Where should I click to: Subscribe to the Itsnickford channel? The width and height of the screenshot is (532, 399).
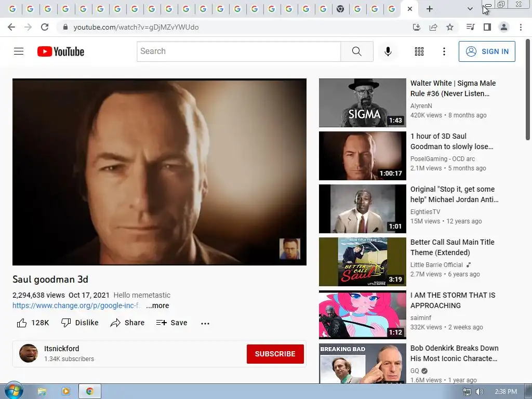point(275,354)
